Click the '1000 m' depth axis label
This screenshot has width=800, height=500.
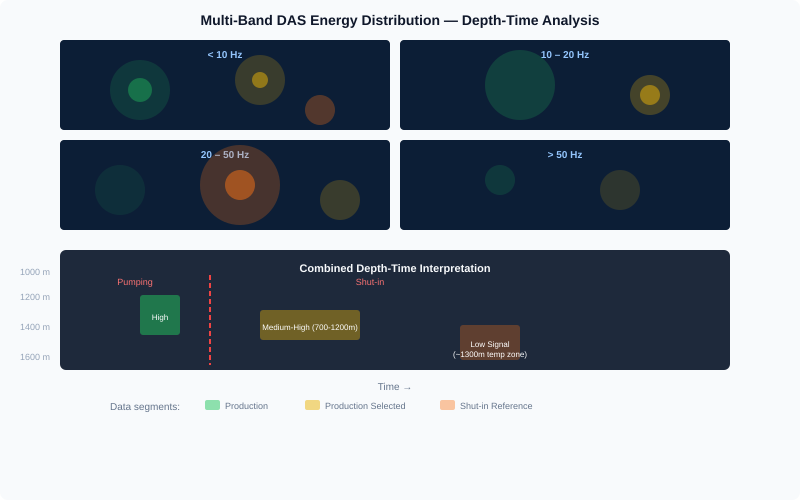pyautogui.click(x=35, y=272)
